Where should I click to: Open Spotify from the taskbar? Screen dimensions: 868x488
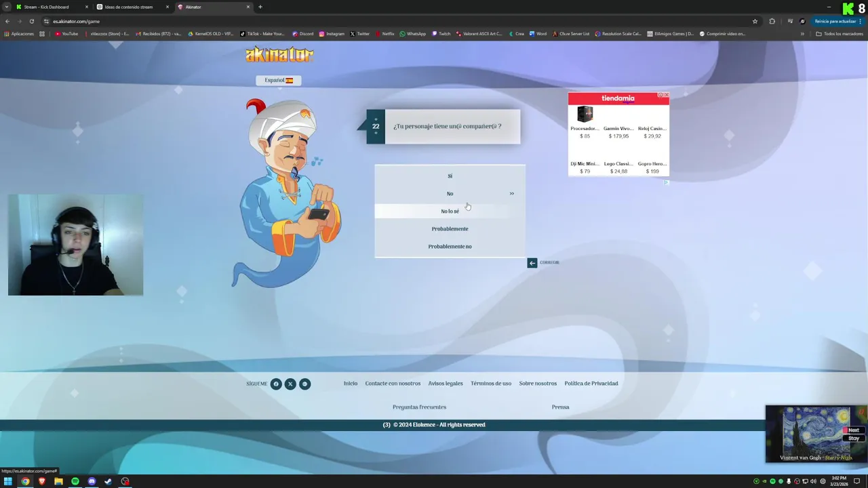click(x=75, y=481)
